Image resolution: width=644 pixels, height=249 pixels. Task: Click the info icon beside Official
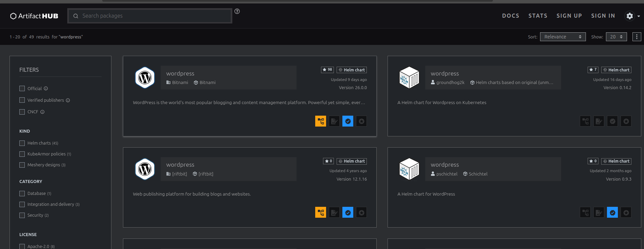pos(46,88)
